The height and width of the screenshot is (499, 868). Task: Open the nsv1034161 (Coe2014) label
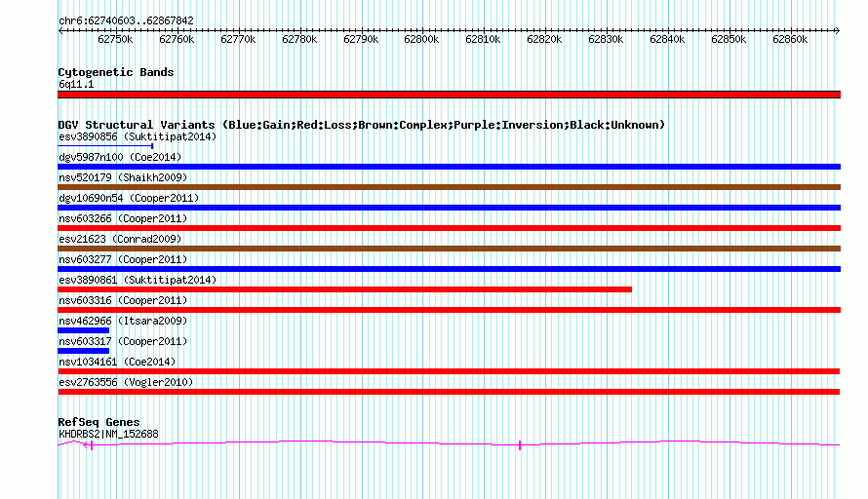pos(117,362)
